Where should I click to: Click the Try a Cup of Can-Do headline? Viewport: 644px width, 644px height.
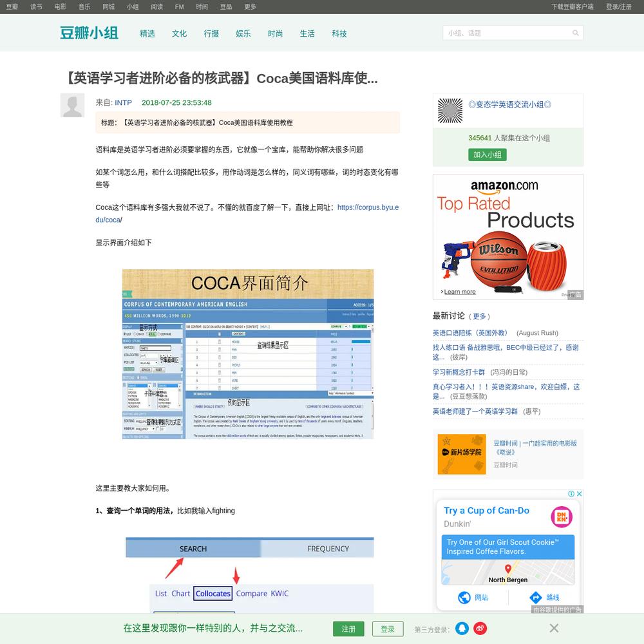(x=487, y=511)
